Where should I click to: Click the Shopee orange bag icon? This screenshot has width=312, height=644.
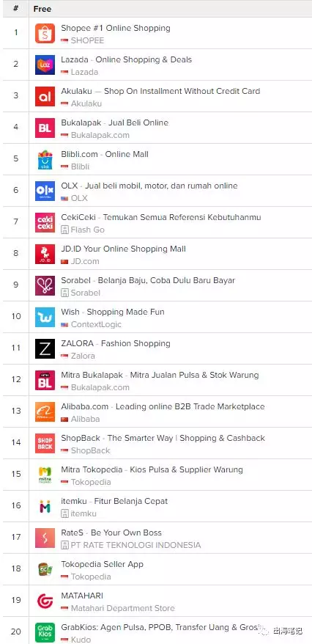pyautogui.click(x=45, y=34)
